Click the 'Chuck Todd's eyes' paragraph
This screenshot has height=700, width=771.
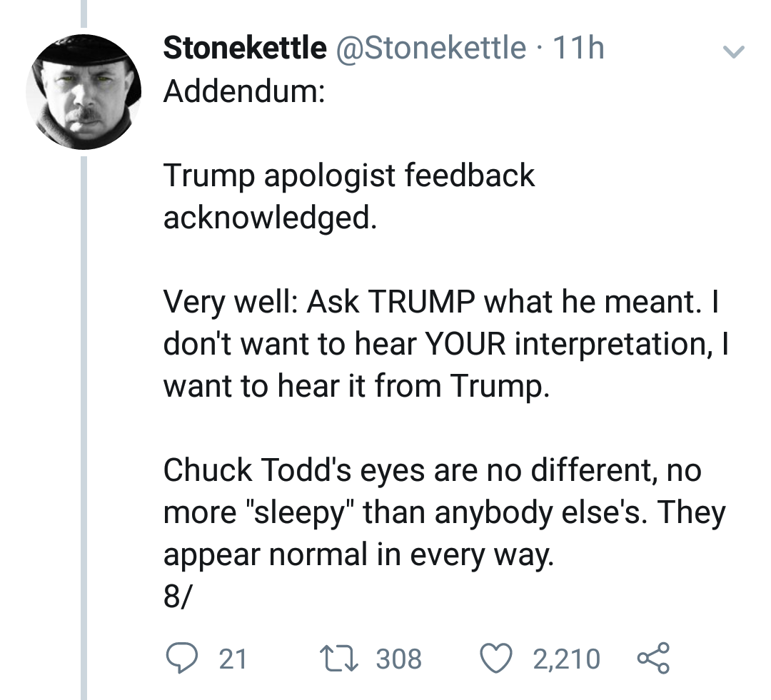443,512
